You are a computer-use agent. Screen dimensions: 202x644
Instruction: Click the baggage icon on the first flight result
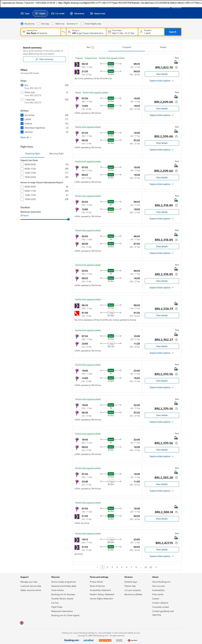pyautogui.click(x=176, y=62)
